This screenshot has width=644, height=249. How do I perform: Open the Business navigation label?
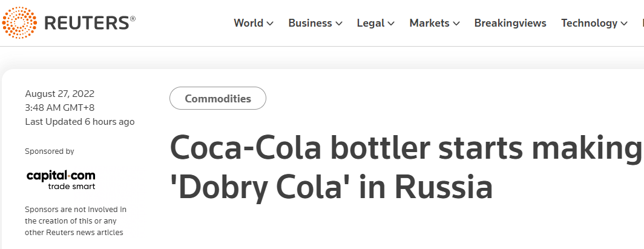[310, 23]
